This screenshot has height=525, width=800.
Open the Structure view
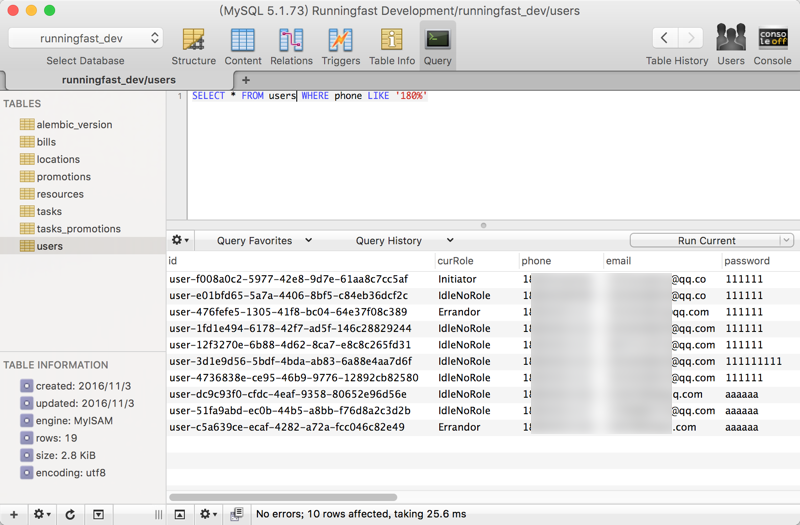point(193,47)
